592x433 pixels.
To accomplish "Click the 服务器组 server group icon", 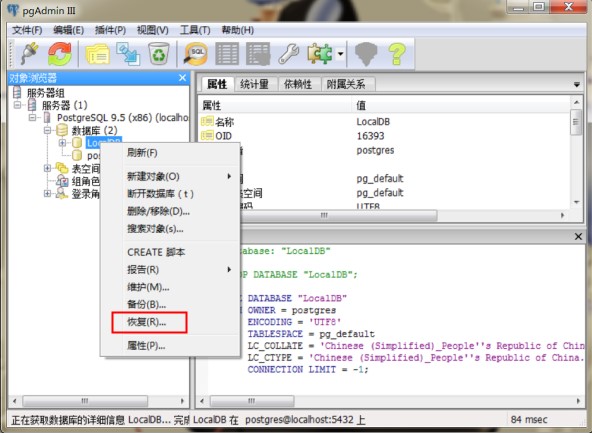I will (x=17, y=92).
